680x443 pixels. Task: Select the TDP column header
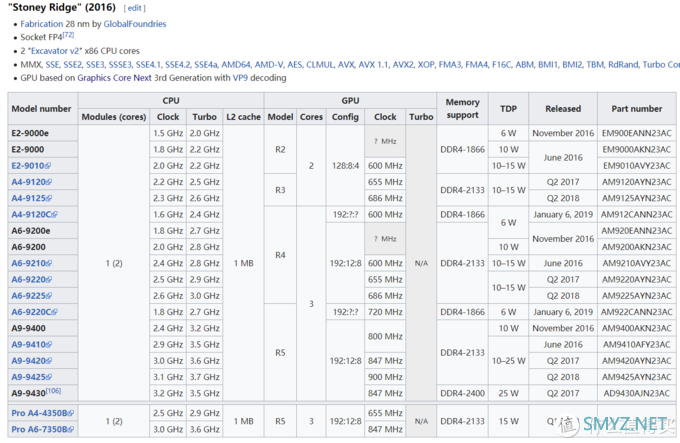[508, 109]
